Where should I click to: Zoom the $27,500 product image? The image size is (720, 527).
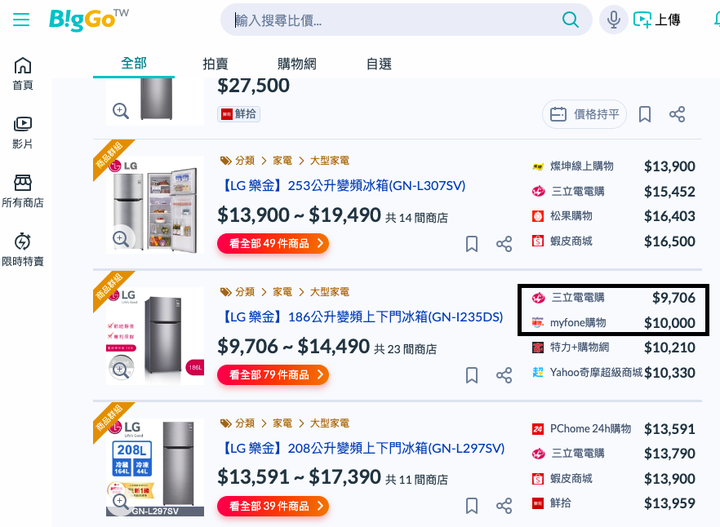(121, 111)
